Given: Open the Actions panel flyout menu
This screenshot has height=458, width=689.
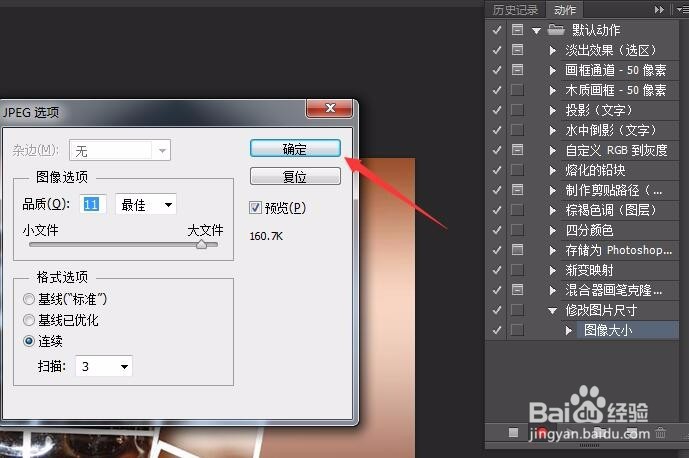Looking at the screenshot, I should coord(682,10).
